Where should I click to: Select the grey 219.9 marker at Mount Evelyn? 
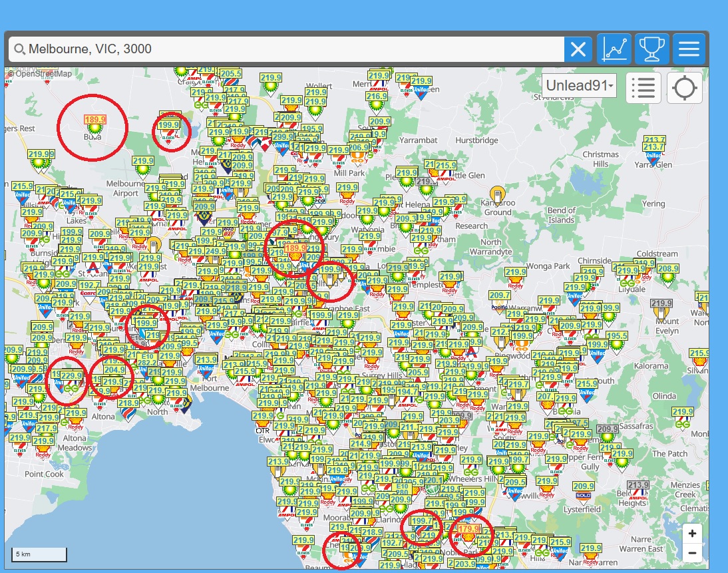coord(661,308)
